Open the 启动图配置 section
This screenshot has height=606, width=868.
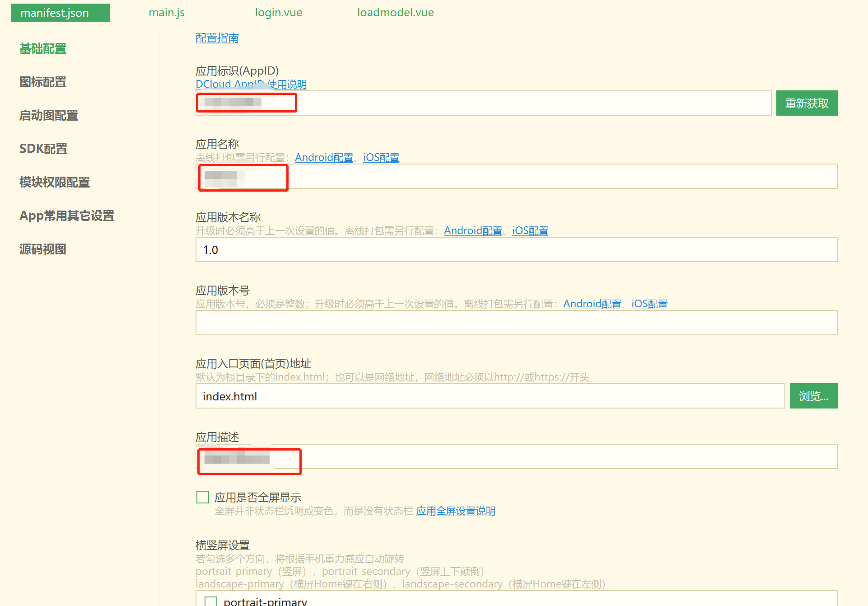pyautogui.click(x=48, y=115)
